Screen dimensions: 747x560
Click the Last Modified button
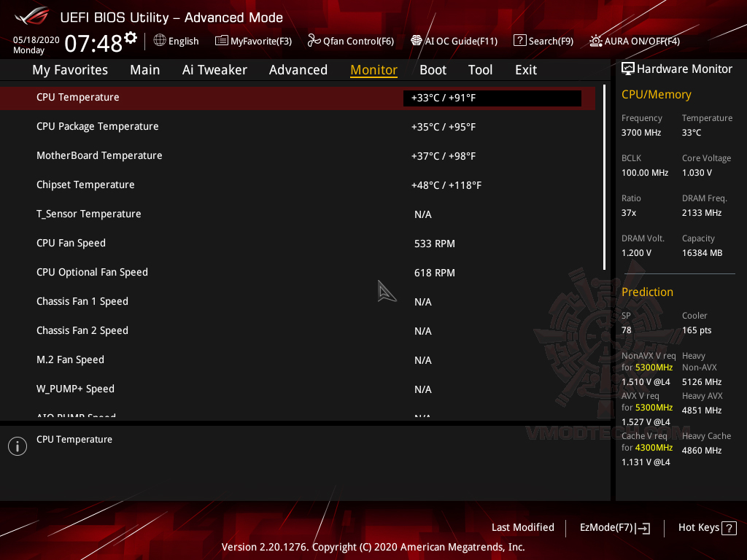coord(522,528)
